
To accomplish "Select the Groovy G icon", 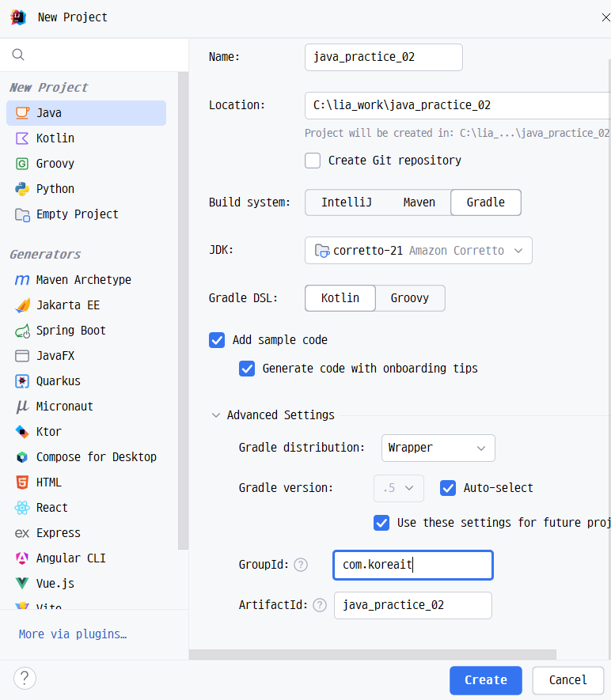I will tap(22, 164).
